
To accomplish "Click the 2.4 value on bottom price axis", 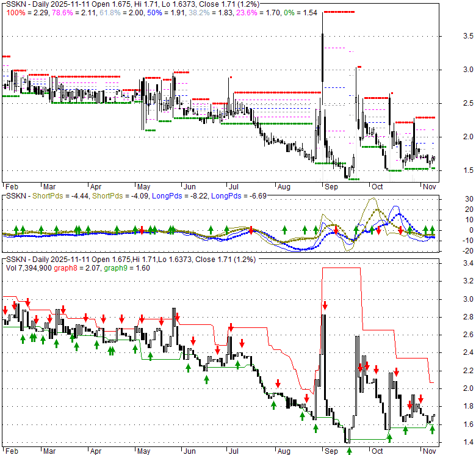I will (468, 352).
